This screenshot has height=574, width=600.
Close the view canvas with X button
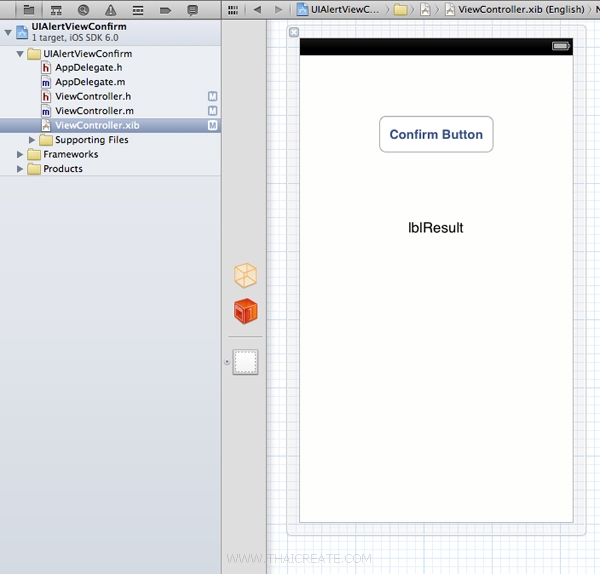294,33
